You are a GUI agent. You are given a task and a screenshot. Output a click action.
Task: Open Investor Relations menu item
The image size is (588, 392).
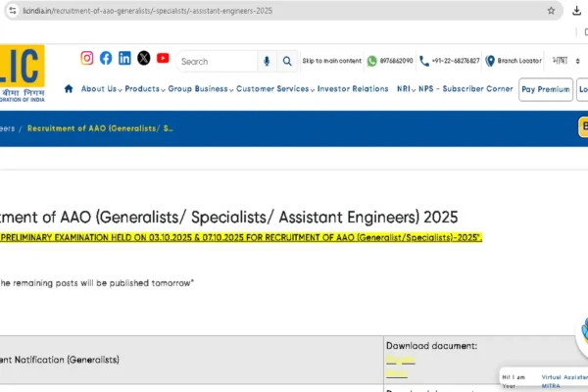click(353, 89)
